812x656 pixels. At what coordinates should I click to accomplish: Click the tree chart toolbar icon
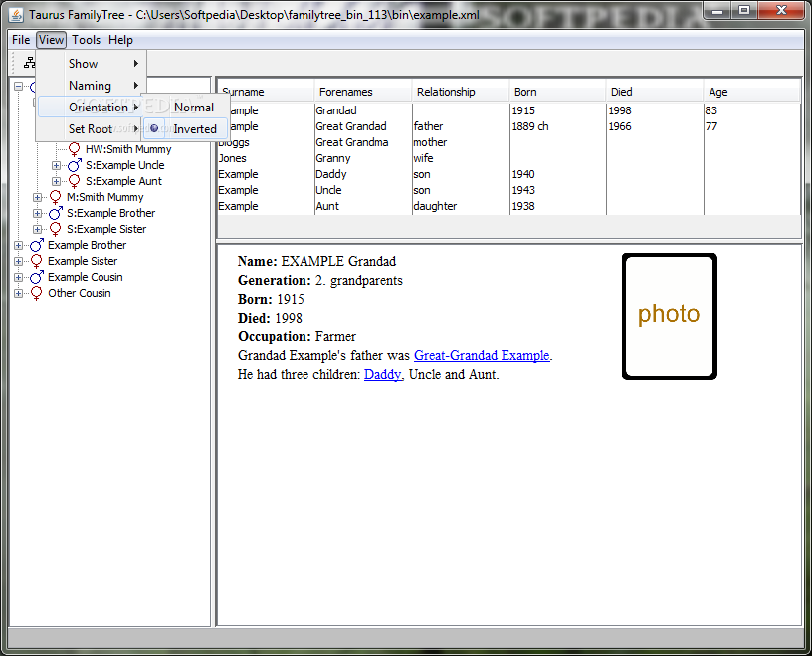click(29, 63)
